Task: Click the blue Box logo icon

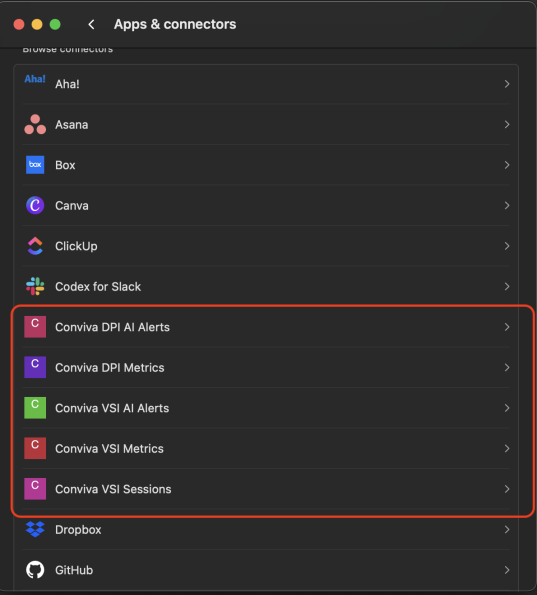Action: click(x=35, y=165)
